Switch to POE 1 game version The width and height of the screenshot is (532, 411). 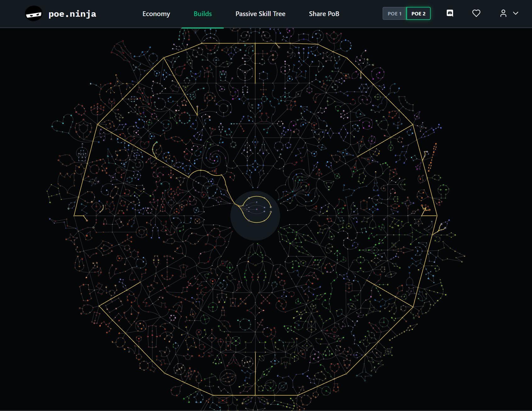coord(395,14)
